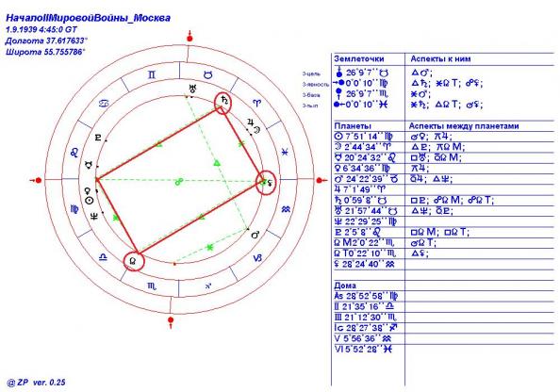Screen dimensions: 560x392
Task: Click the Scorpio sign symbol on wheel
Action: 152,286
